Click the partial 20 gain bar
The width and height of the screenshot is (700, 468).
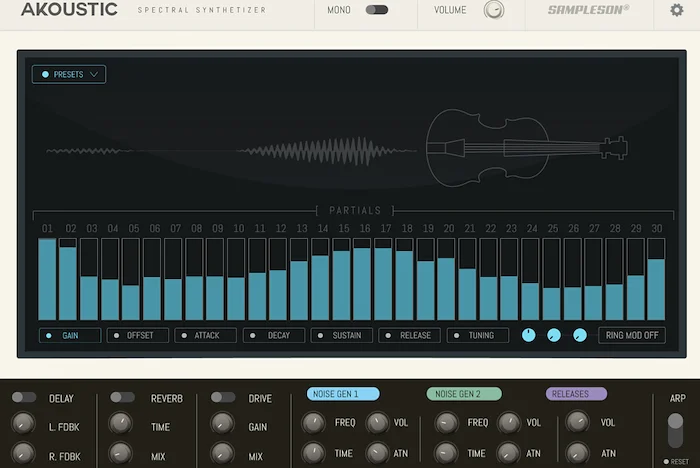click(446, 279)
